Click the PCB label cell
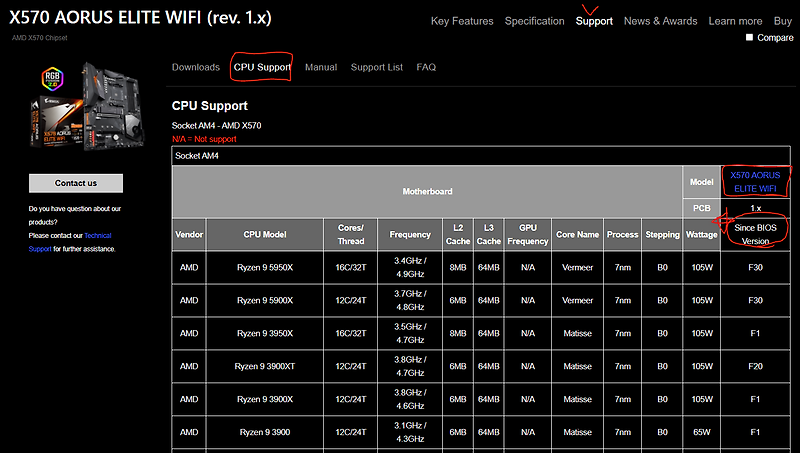 [x=702, y=208]
